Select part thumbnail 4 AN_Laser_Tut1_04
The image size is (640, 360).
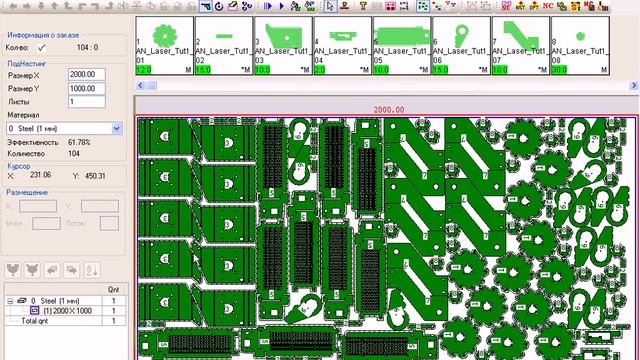pyautogui.click(x=342, y=46)
